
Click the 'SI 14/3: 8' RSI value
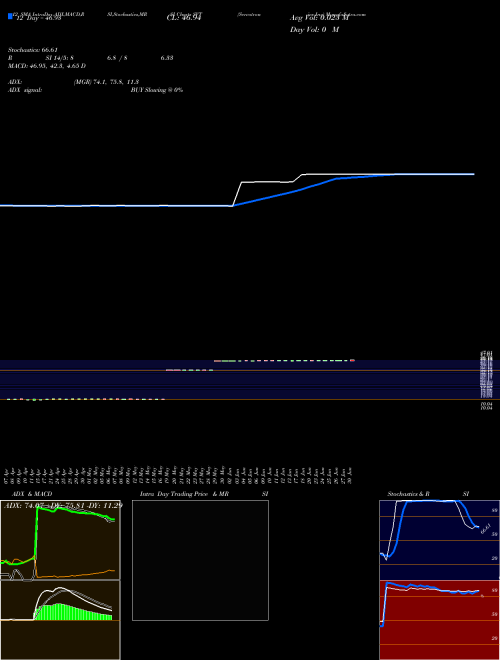[59, 58]
